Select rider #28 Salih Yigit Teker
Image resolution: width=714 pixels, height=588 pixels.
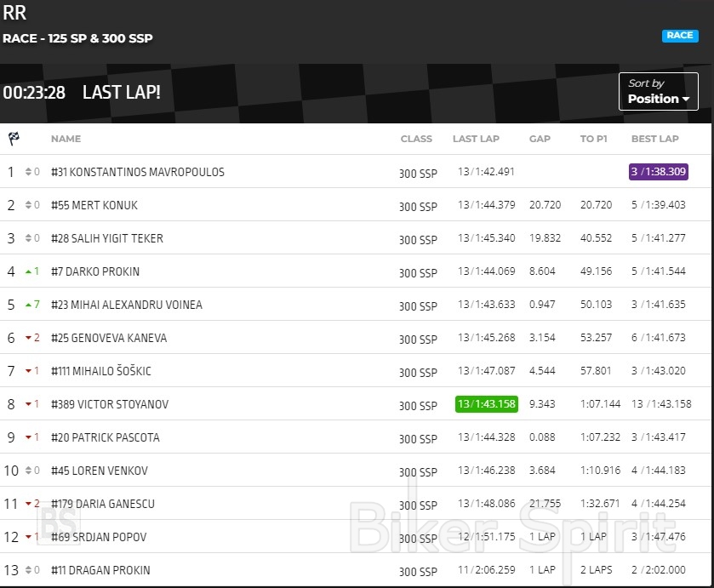tap(106, 238)
